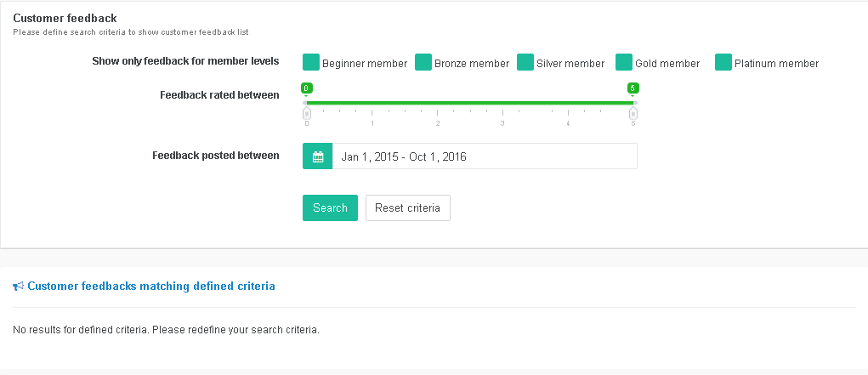The width and height of the screenshot is (868, 375).
Task: Click the left rating slider handle at 0
Action: 307,114
